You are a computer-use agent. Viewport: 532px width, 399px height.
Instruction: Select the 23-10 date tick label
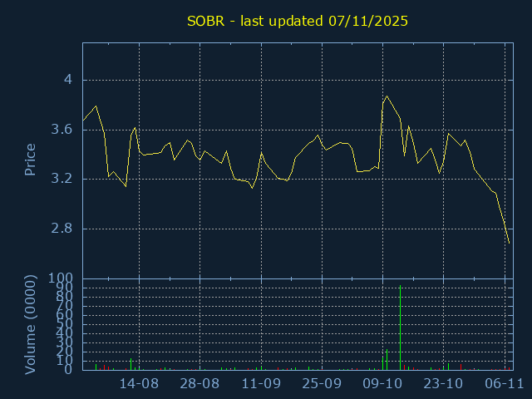point(443,384)
